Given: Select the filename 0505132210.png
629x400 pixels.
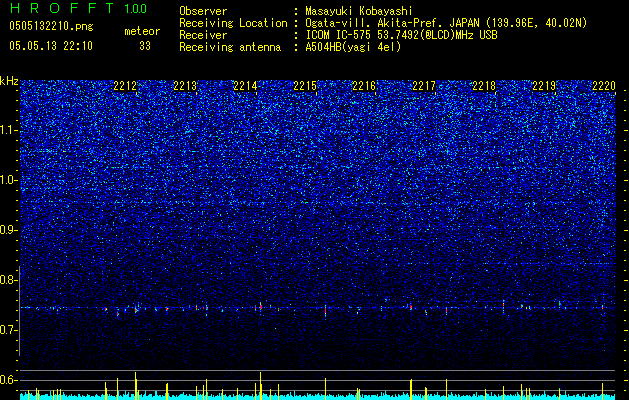Looking at the screenshot, I should pyautogui.click(x=51, y=27).
